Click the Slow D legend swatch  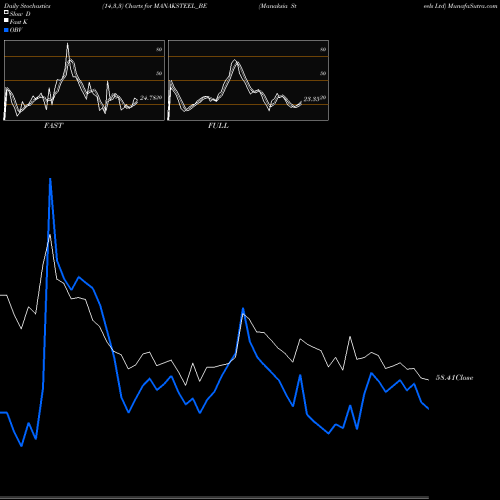tap(6, 12)
